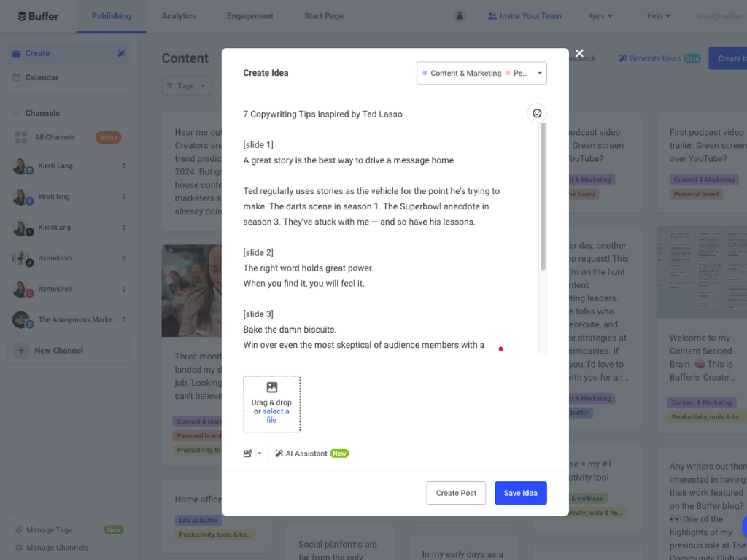Screen dimensions: 747x560
Task: Click the Life at Buffer tag
Action: tap(198, 521)
